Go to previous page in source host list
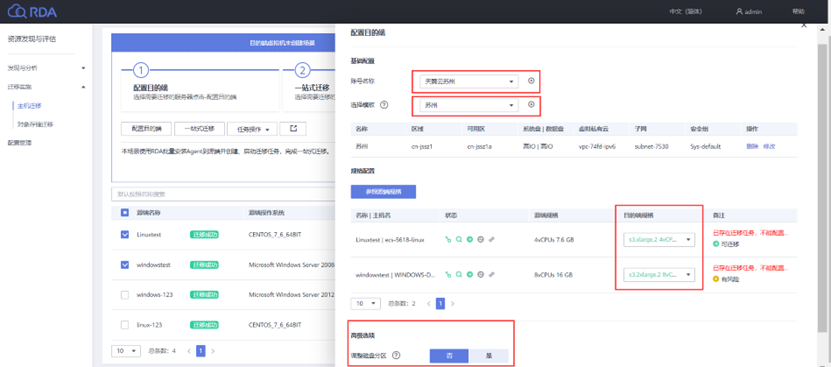Screen dimensions: 831x367 189,351
